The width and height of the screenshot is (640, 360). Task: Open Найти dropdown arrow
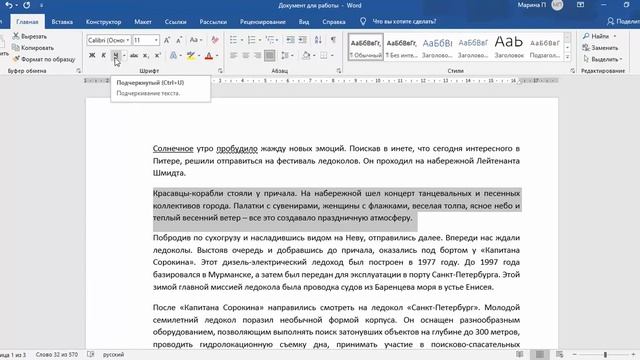(615, 36)
